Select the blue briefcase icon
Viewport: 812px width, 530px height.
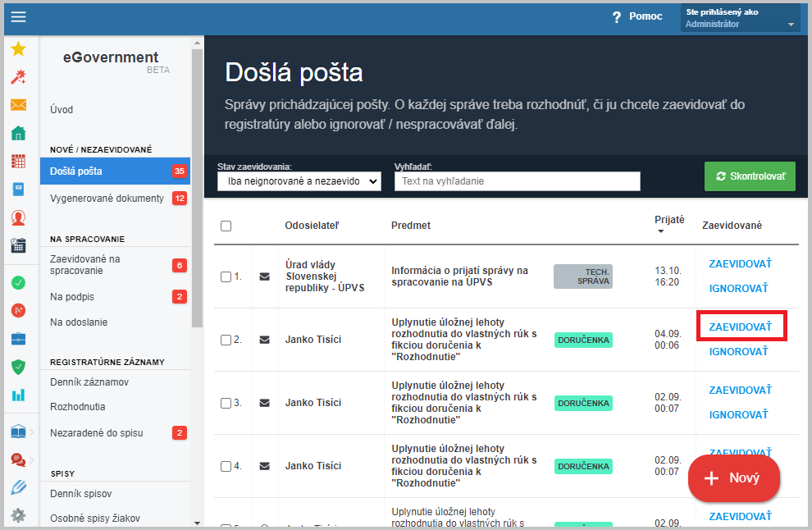18,339
